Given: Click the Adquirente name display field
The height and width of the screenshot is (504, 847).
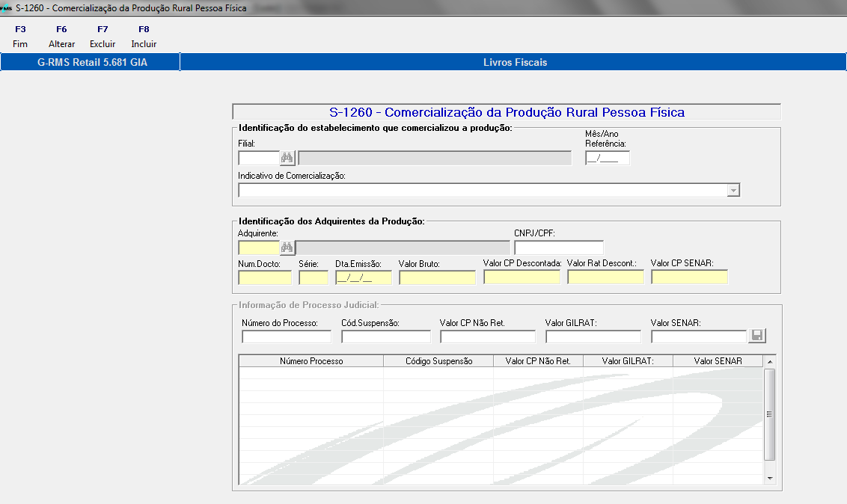Looking at the screenshot, I should click(403, 248).
